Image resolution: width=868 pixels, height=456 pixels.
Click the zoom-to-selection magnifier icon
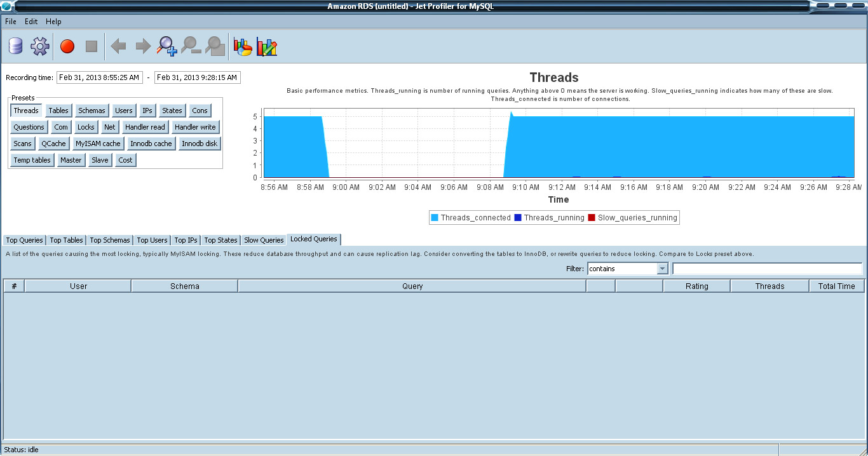point(215,46)
